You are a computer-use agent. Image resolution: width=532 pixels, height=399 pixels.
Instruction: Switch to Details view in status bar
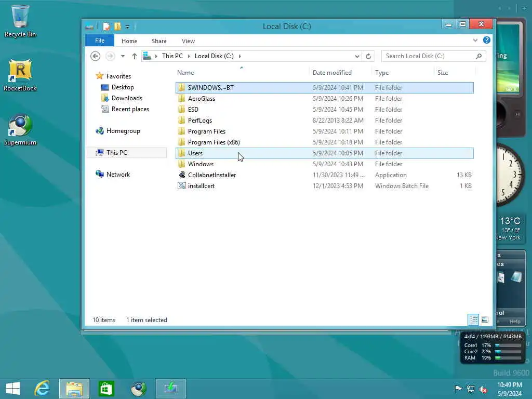(473, 320)
